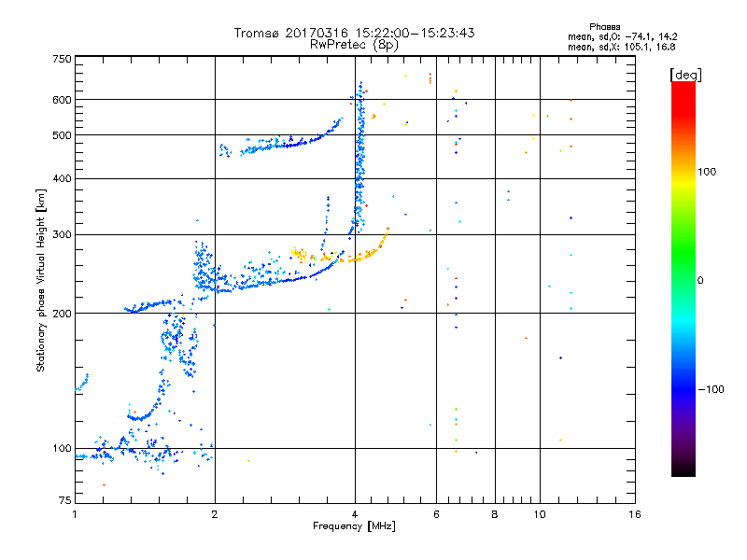Click the x-axis tick label '16'
747x560 pixels.
click(x=635, y=514)
